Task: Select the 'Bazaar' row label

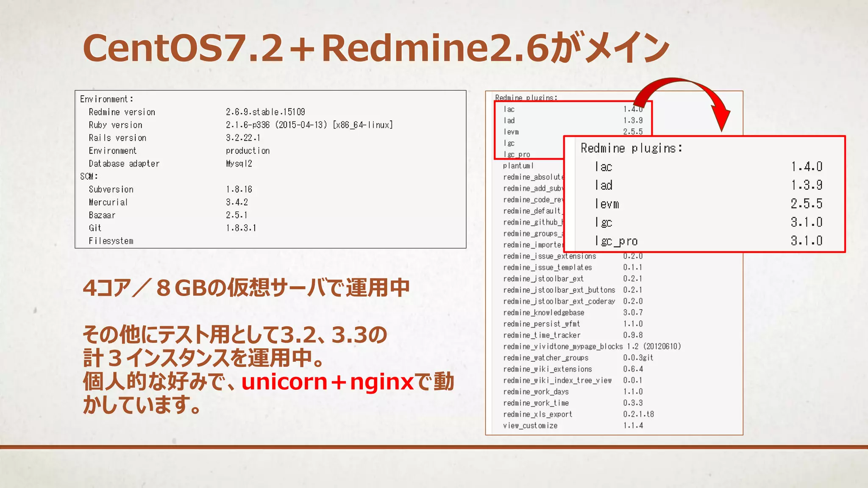Action: coord(102,215)
